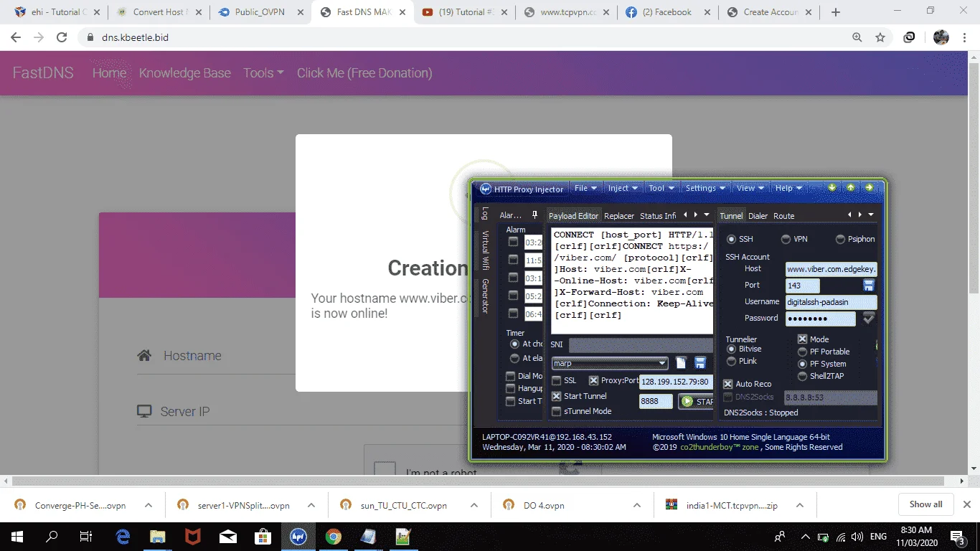Click Chrome profile avatar icon
This screenshot has height=551, width=980.
tap(941, 37)
